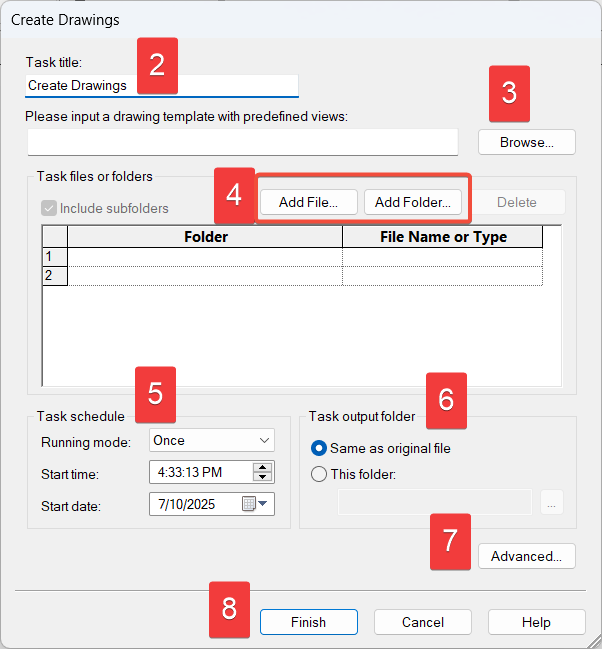Click the Start date text value

[186, 504]
